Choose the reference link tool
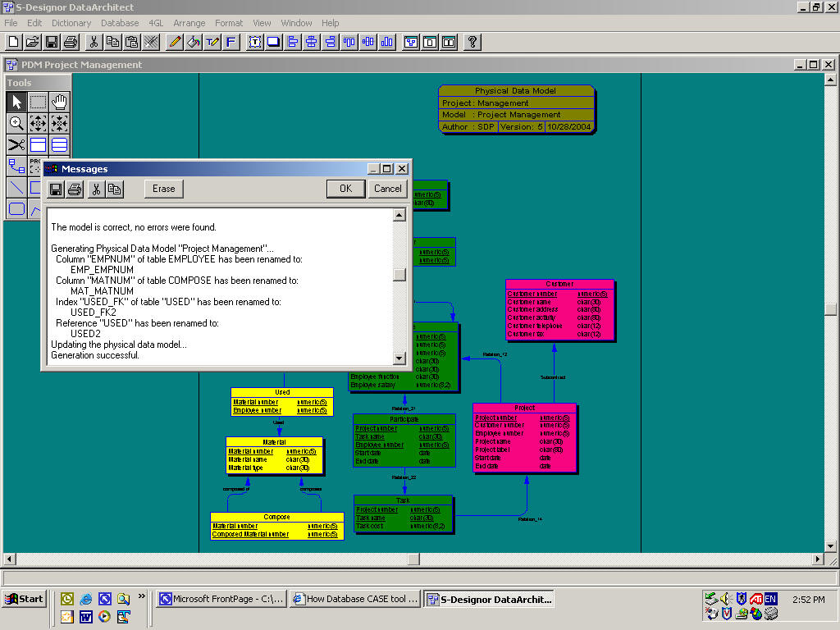 pos(16,167)
